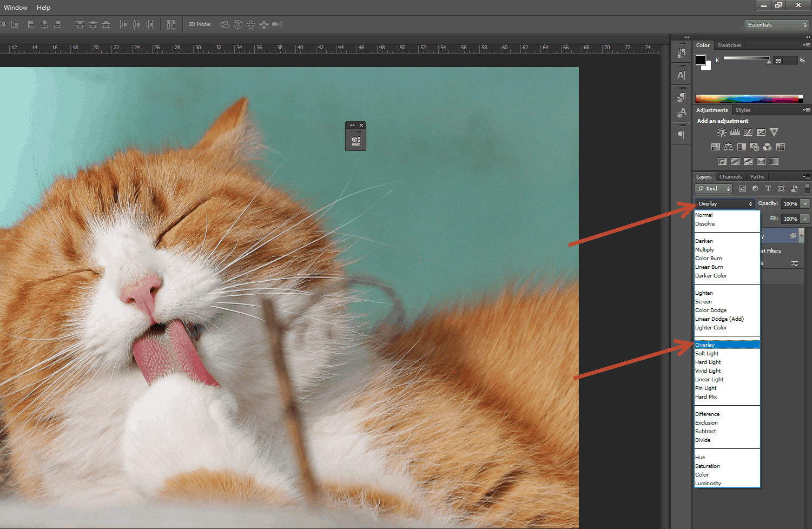Click the Rotate 3D object icon
This screenshot has height=529, width=812.
[225, 24]
